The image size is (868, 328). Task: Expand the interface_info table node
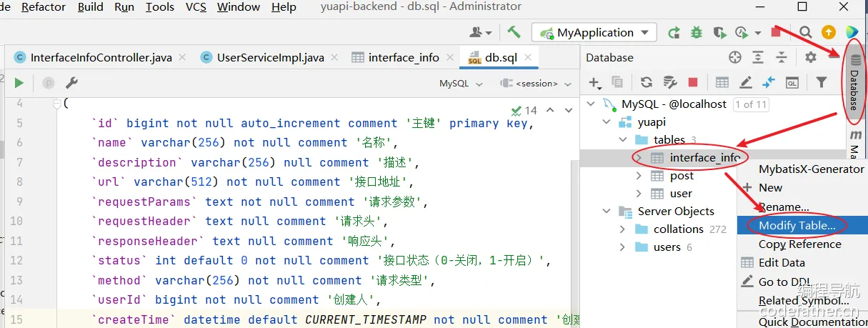pyautogui.click(x=639, y=157)
